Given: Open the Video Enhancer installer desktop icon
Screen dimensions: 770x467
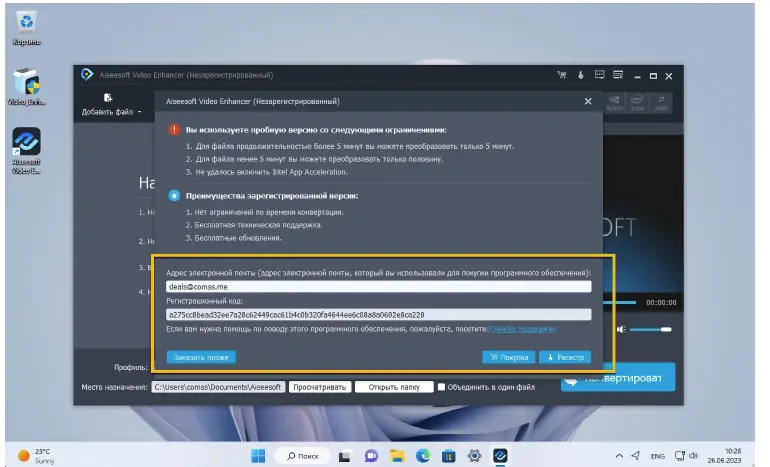Looking at the screenshot, I should (27, 87).
